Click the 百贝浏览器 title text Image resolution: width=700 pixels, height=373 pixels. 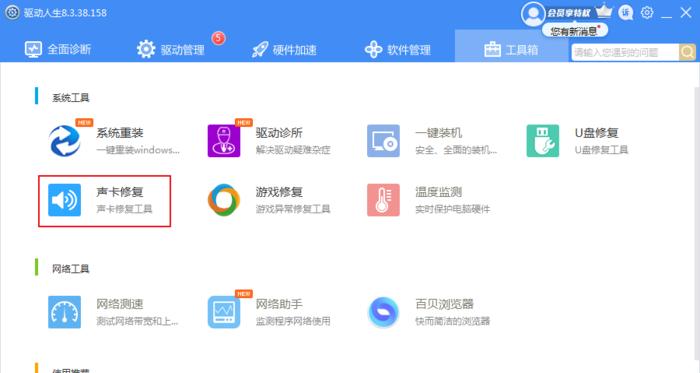point(444,304)
